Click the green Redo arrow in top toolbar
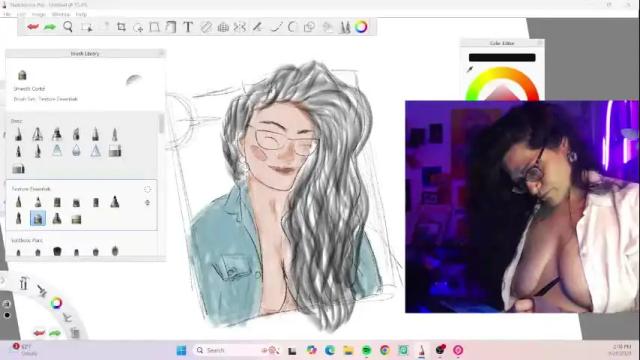The image size is (640, 360). 50,27
